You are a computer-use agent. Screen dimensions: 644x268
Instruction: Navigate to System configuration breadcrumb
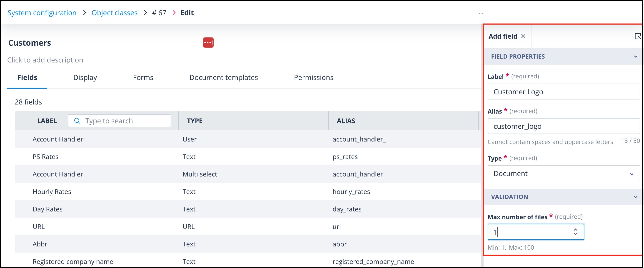point(42,13)
